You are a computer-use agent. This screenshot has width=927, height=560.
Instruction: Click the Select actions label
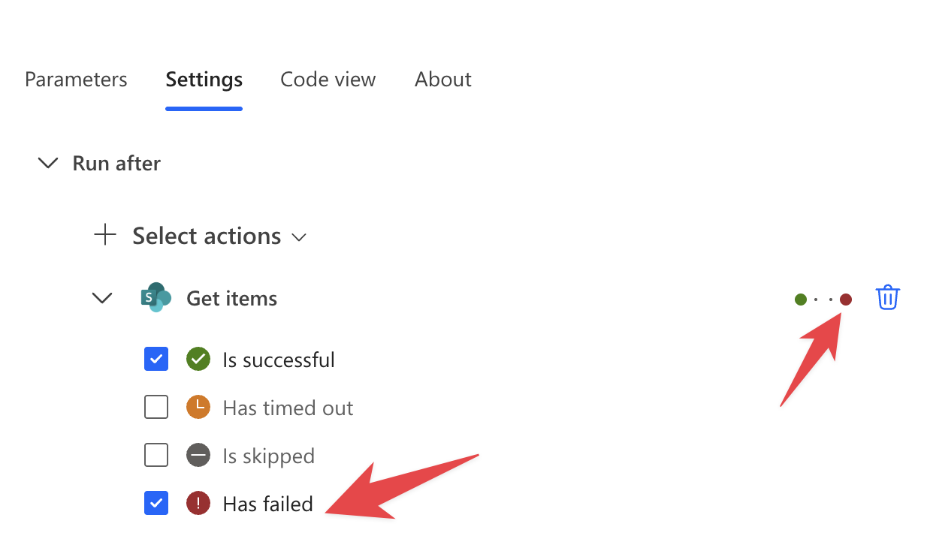(x=207, y=236)
